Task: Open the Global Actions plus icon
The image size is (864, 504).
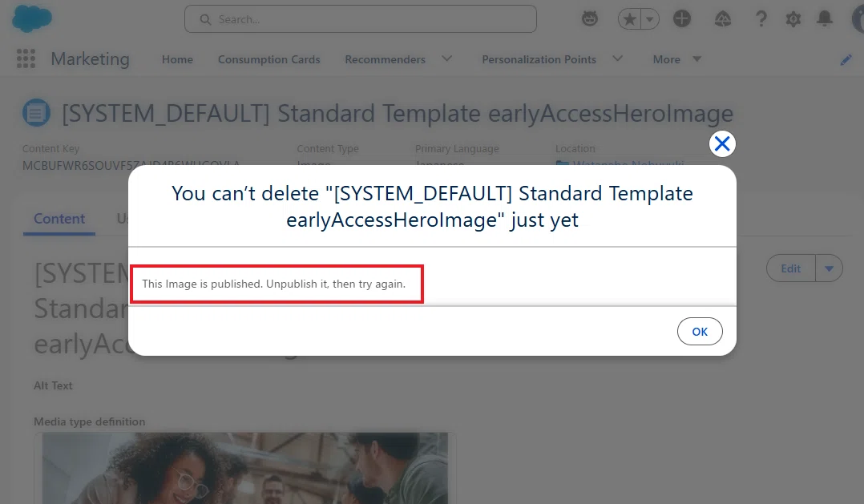Action: click(x=681, y=18)
